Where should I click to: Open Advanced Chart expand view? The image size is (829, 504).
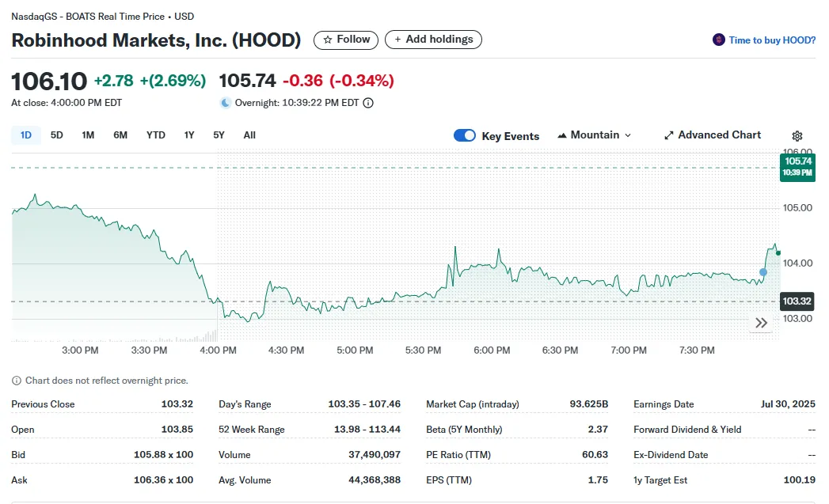(712, 135)
